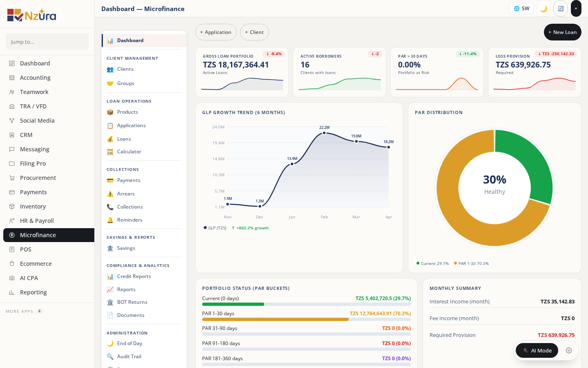This screenshot has height=368, width=588.
Task: Click Current (0 days) progress bar
Action: pyautogui.click(x=306, y=304)
